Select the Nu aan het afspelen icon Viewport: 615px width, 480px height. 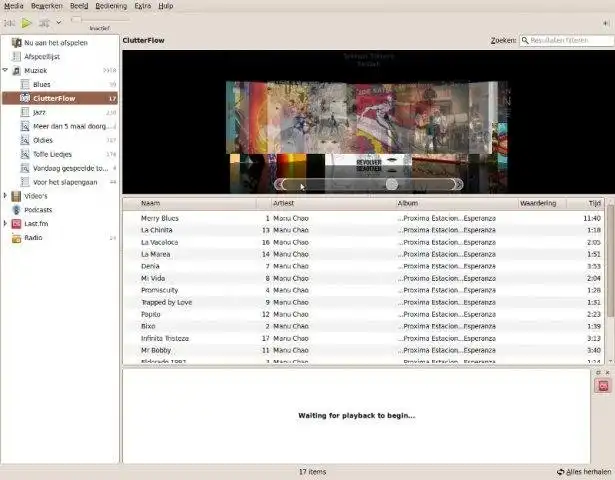16,42
